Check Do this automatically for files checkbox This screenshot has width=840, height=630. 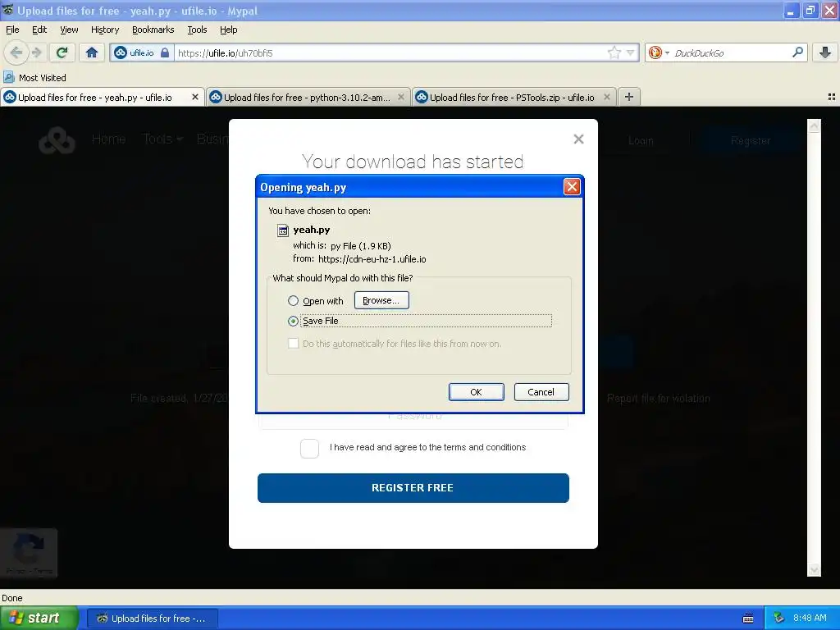pos(293,344)
